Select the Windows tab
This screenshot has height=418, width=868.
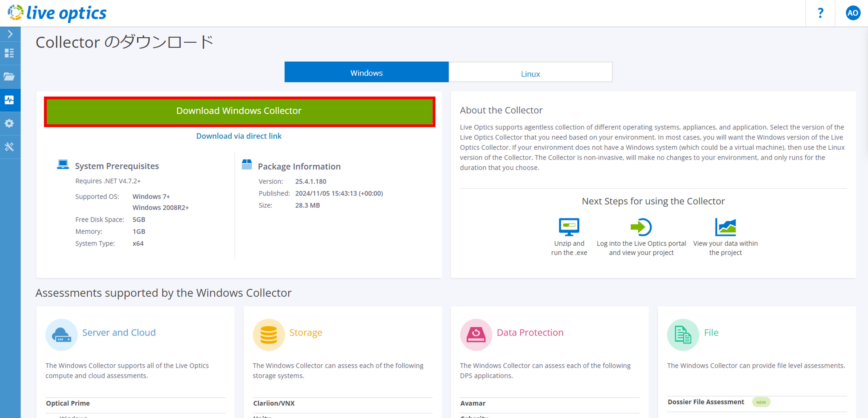pos(366,72)
